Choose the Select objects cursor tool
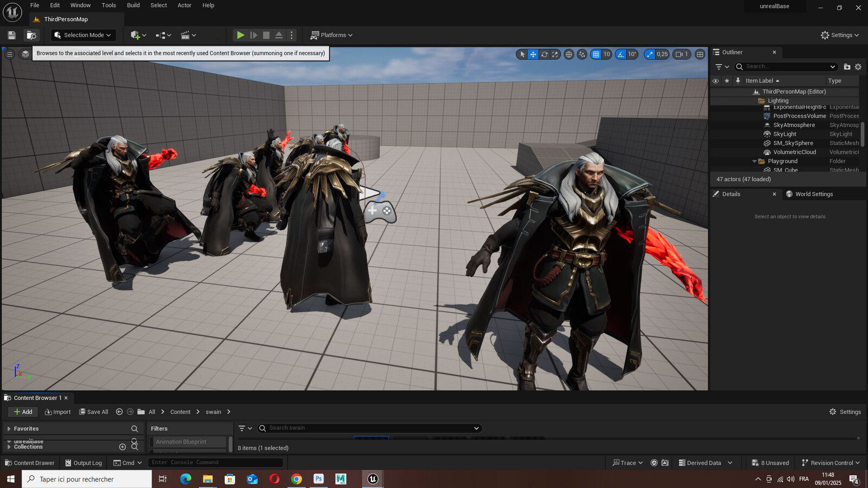 pos(522,54)
